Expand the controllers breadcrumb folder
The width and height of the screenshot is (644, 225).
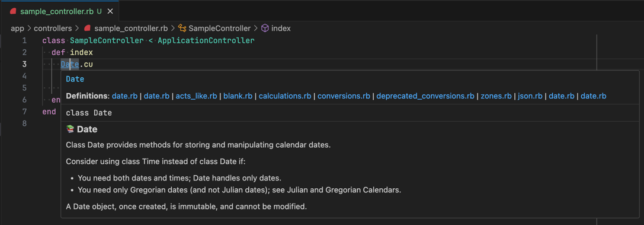coord(53,28)
